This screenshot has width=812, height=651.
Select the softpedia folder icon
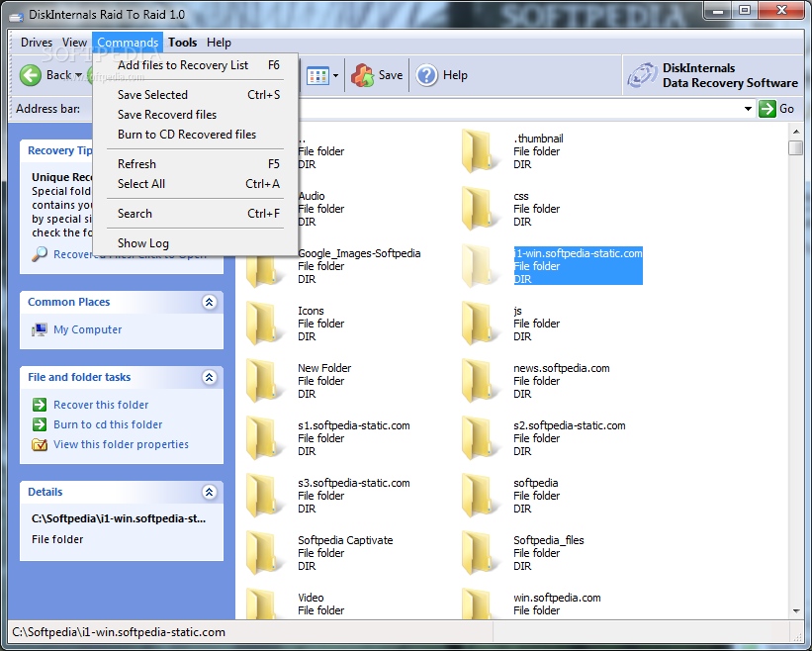pos(479,496)
